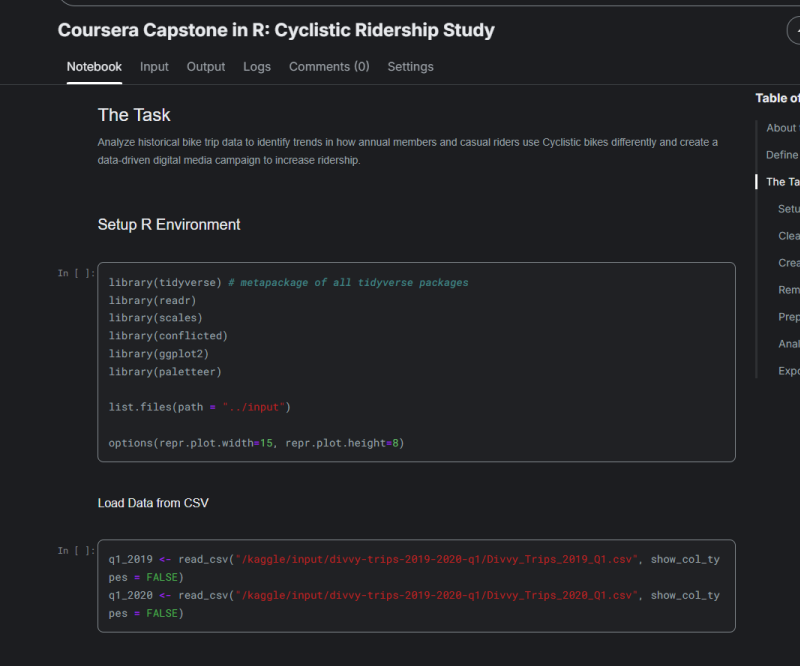Go to the 'Anal' table of contents entry
This screenshot has height=666, width=800.
coord(789,344)
